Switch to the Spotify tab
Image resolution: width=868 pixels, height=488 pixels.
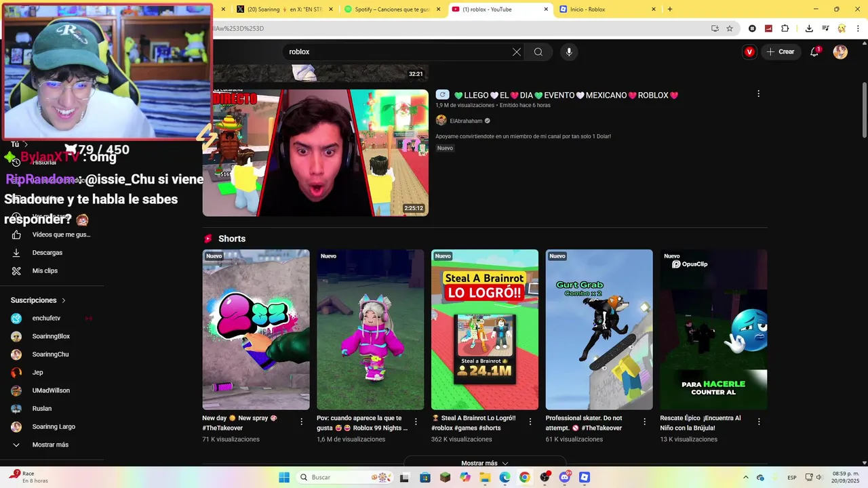pyautogui.click(x=392, y=9)
